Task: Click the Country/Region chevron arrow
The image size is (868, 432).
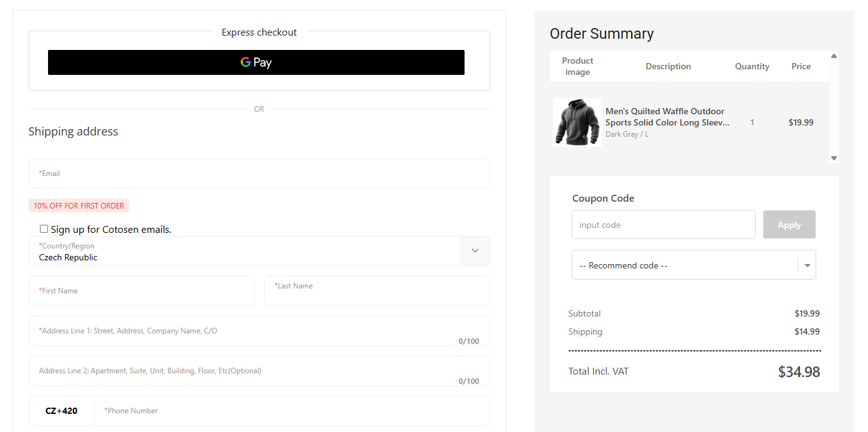Action: pos(475,251)
